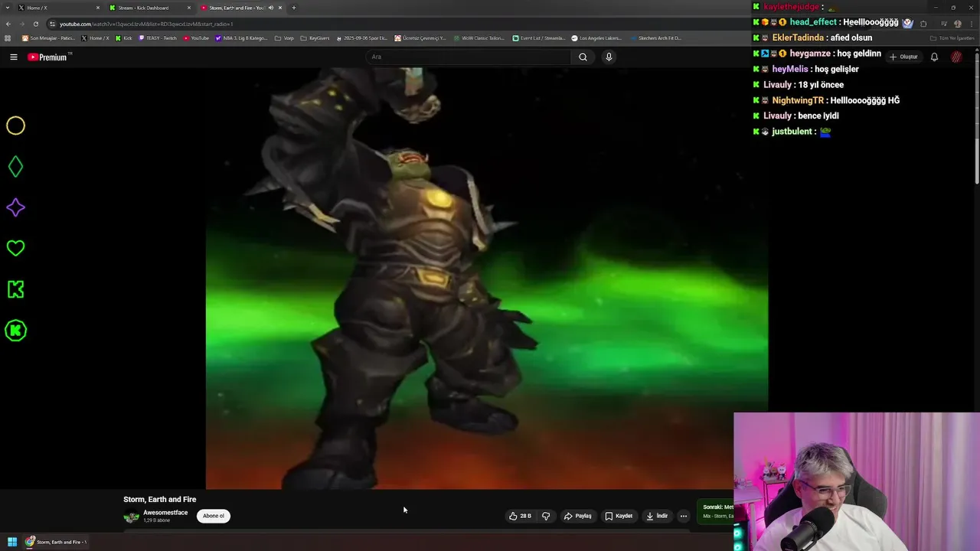Open the Kick bookmark

click(124, 37)
